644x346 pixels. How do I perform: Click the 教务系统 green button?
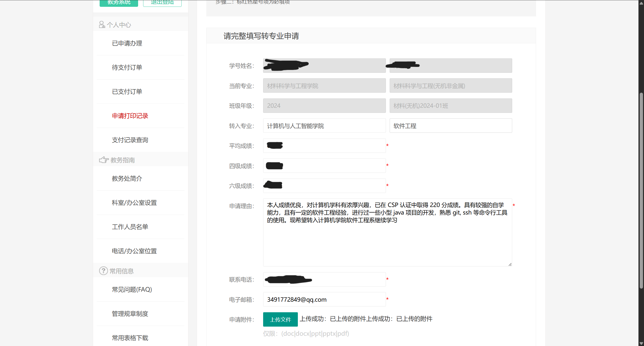point(119,3)
